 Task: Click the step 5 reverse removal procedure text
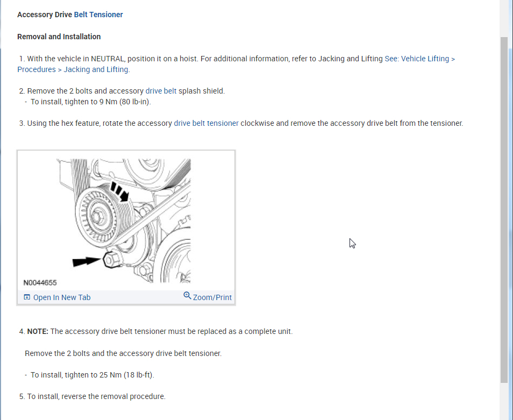pyautogui.click(x=92, y=396)
